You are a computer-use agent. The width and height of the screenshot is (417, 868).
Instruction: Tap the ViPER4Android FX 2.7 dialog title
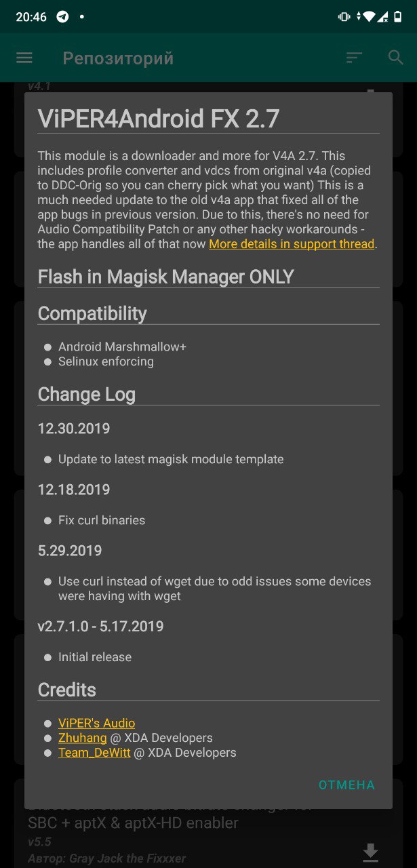pos(159,119)
